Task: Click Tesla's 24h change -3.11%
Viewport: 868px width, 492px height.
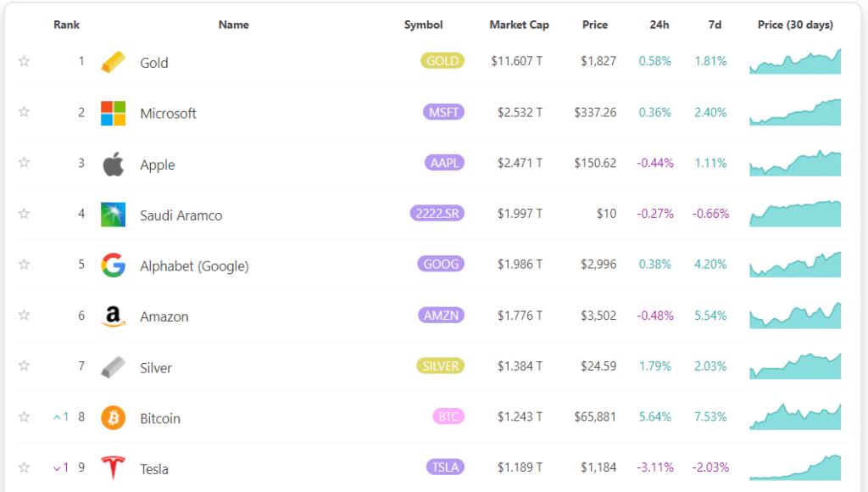Action: 655,467
